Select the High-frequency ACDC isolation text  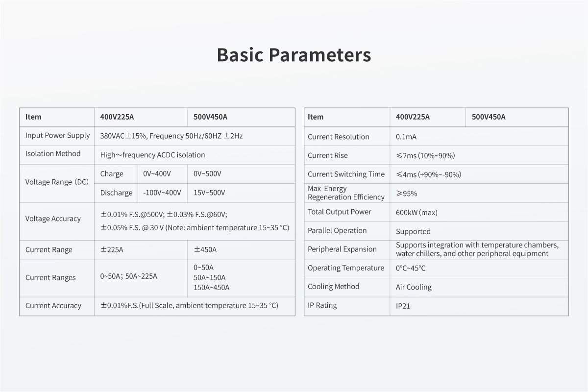point(152,155)
